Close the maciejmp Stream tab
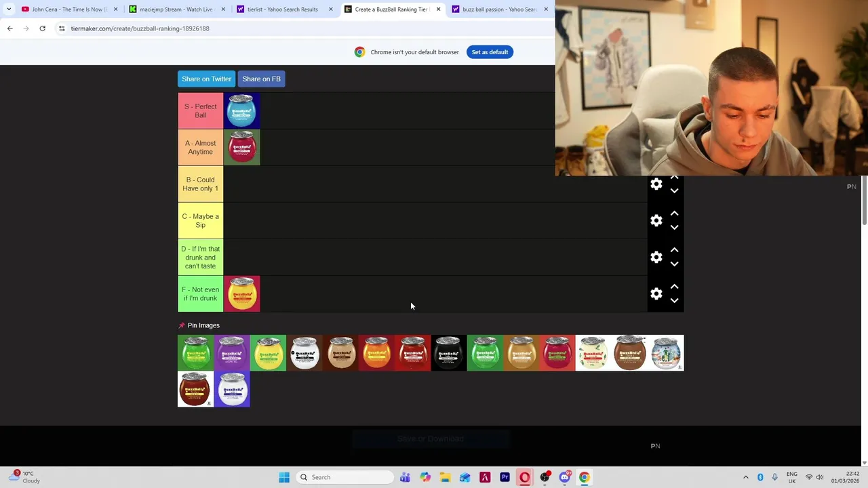This screenshot has width=868, height=488. 223,9
